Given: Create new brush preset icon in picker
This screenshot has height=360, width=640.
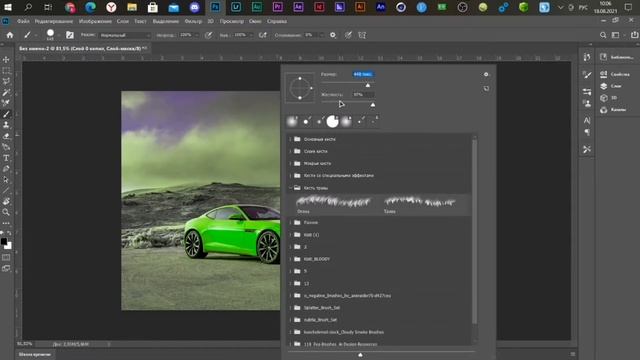Looking at the screenshot, I should coord(486,89).
